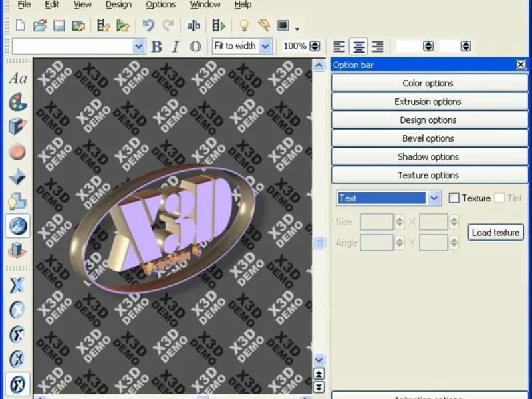The image size is (532, 399).
Task: Open the File menu
Action: pos(24,5)
